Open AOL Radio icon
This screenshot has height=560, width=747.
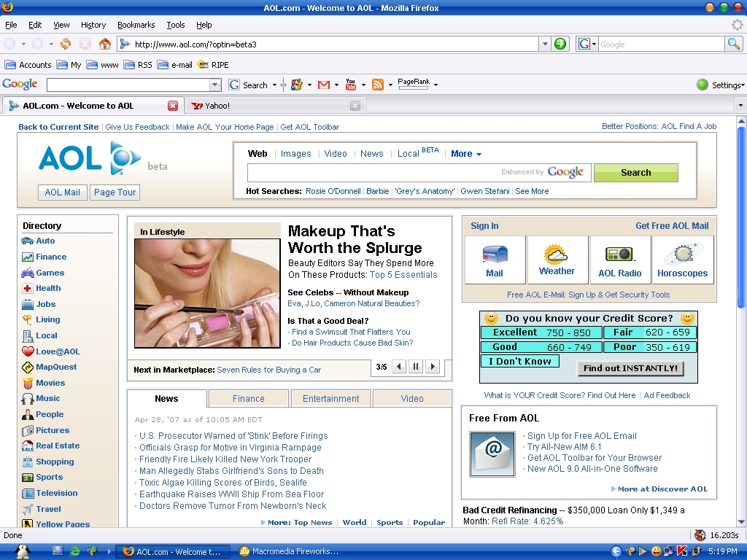point(619,254)
